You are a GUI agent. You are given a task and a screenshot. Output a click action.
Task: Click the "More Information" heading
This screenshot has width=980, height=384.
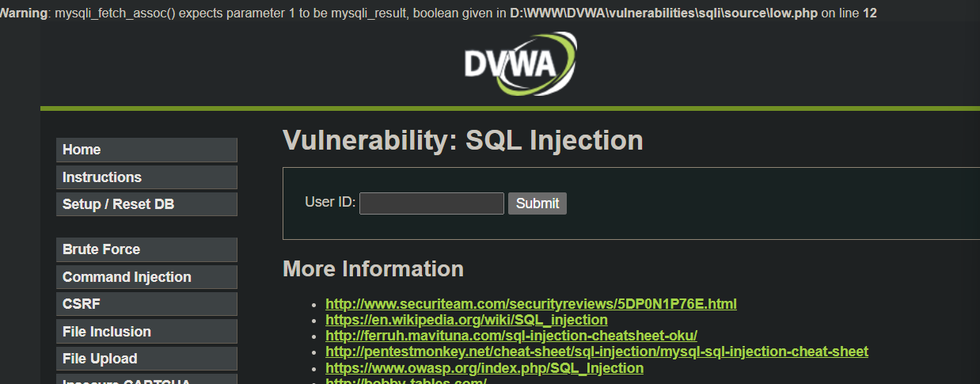373,269
